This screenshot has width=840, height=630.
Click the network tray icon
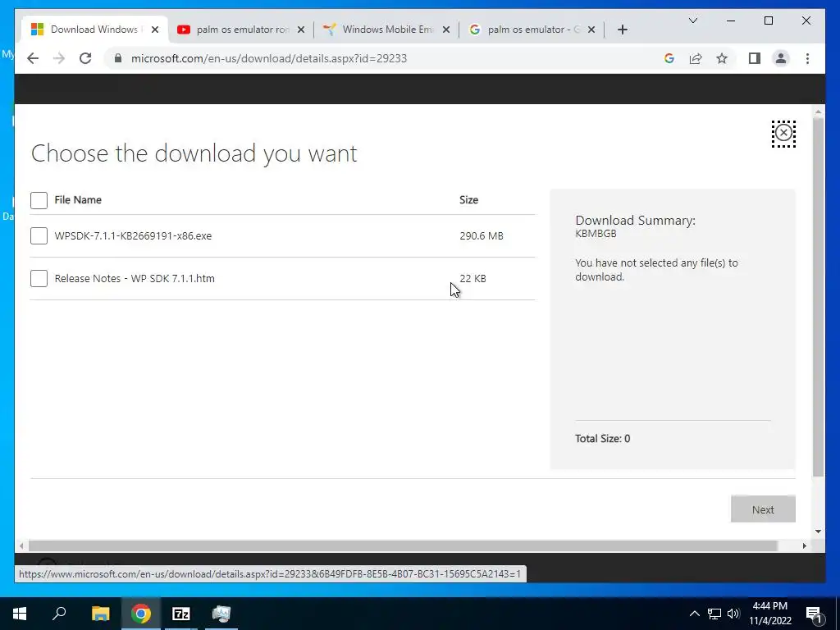714,614
